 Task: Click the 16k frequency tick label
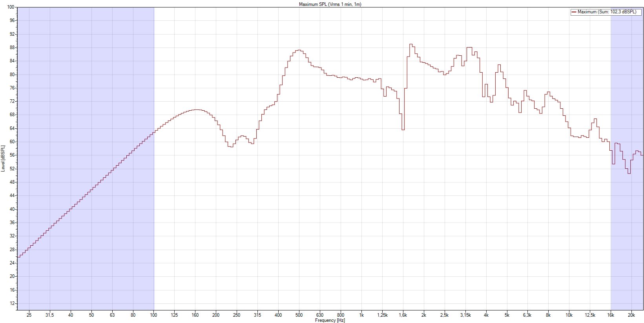pyautogui.click(x=611, y=315)
